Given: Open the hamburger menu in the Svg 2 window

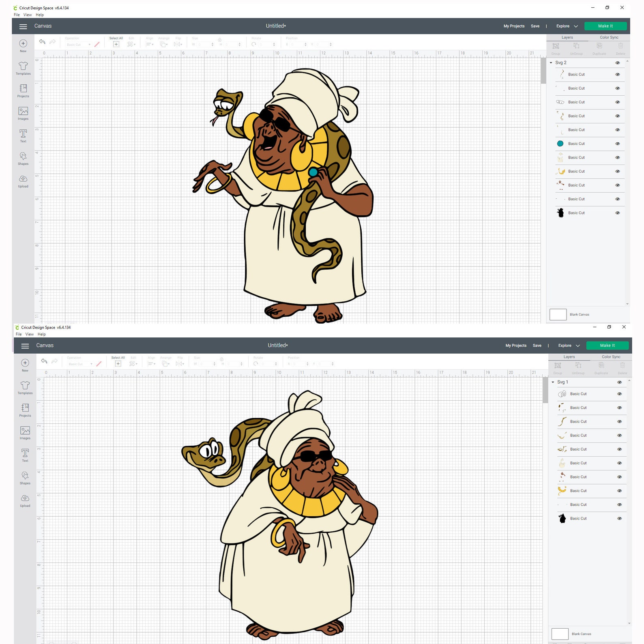Looking at the screenshot, I should 23,26.
